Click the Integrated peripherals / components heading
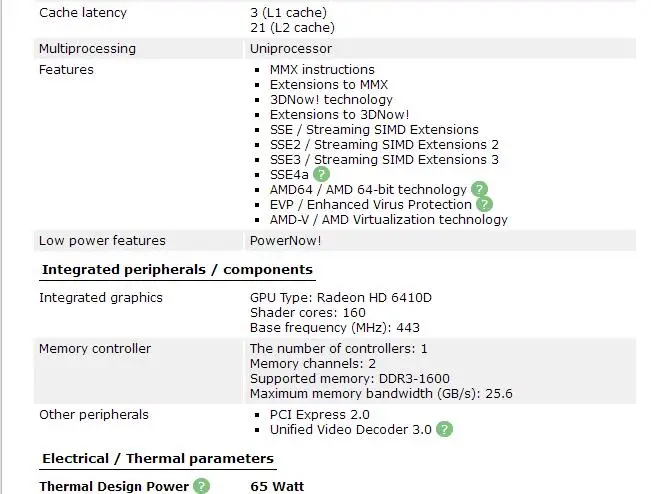Image resolution: width=651 pixels, height=494 pixels. click(x=177, y=270)
